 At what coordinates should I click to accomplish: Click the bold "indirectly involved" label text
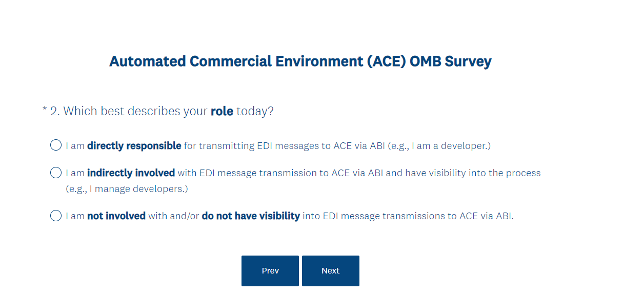pos(131,173)
